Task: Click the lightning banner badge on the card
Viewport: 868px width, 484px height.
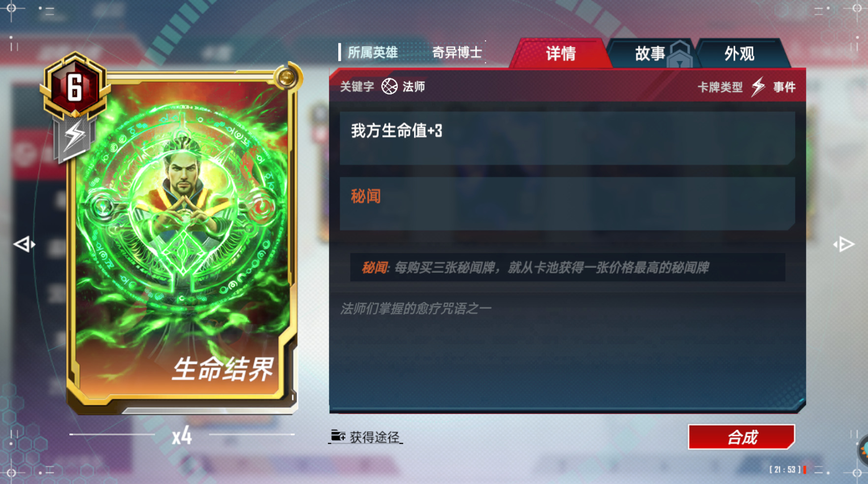Action: (74, 138)
